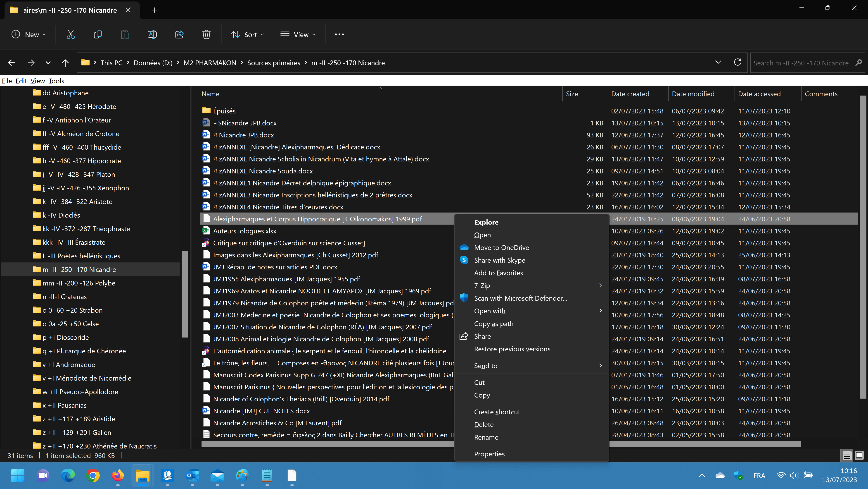This screenshot has width=868, height=489.
Task: Open the Tools menu in menu bar
Action: click(56, 81)
